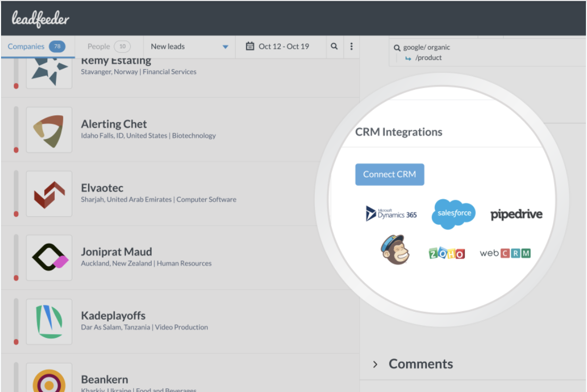Click the Comments section heading
The width and height of the screenshot is (587, 392).
(x=421, y=363)
